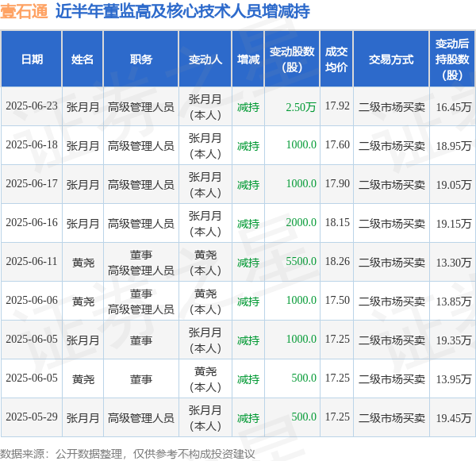476x461 pixels.
Task: Click average price 18.26
Action: tap(337, 262)
